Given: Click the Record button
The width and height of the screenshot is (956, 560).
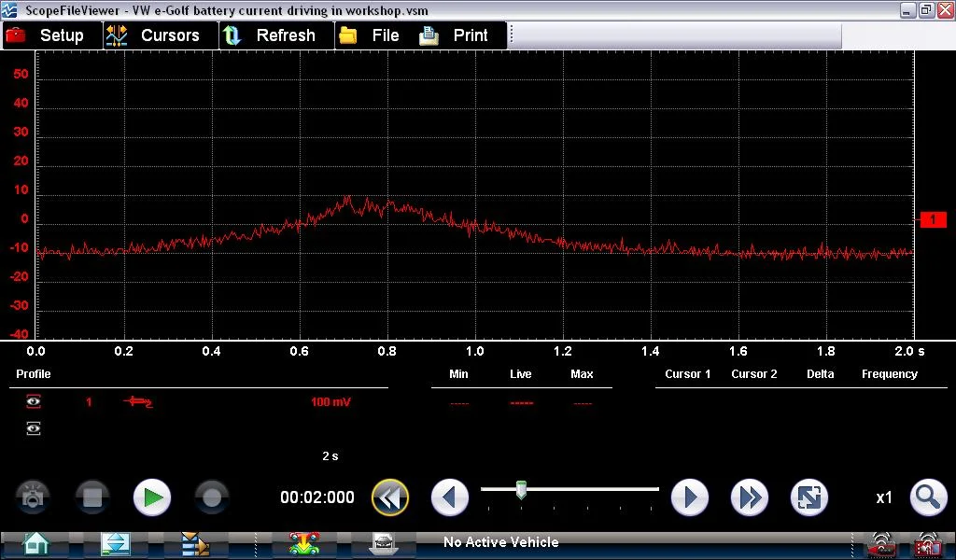Looking at the screenshot, I should pyautogui.click(x=212, y=497).
